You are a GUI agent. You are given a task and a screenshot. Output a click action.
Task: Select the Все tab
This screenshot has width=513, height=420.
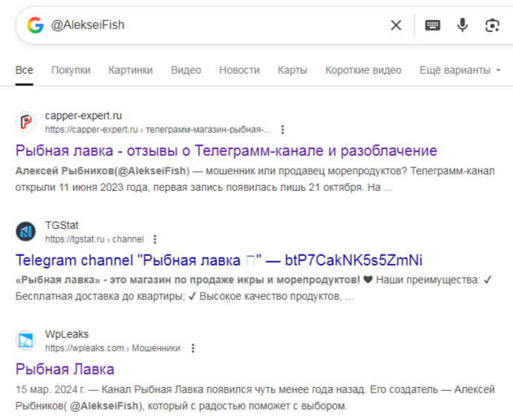pos(24,70)
